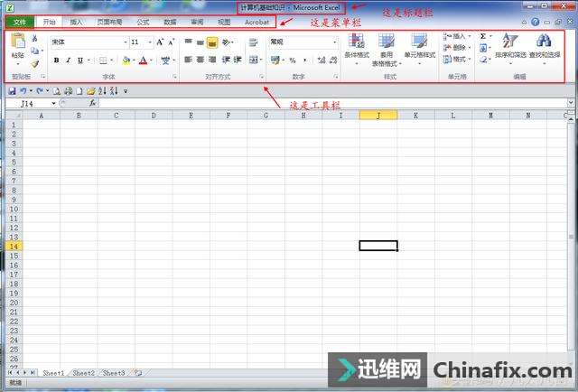Toggle Italic formatting
578x392 pixels.
tap(68, 61)
